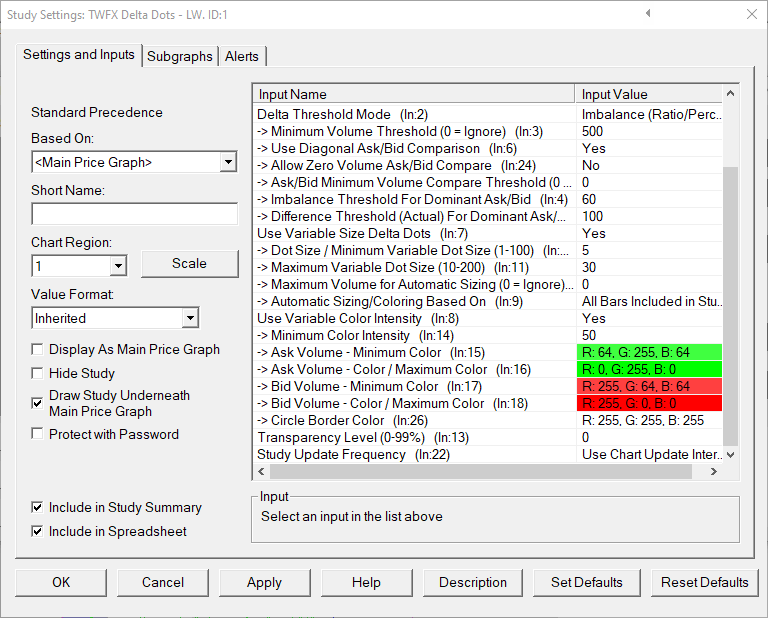Switch to the Subgraphs tab

[180, 56]
